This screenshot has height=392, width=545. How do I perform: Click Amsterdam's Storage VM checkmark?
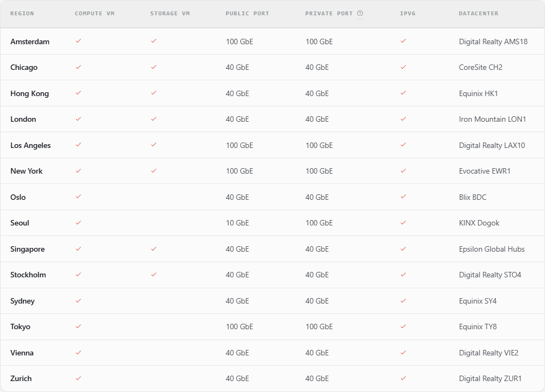click(x=154, y=41)
